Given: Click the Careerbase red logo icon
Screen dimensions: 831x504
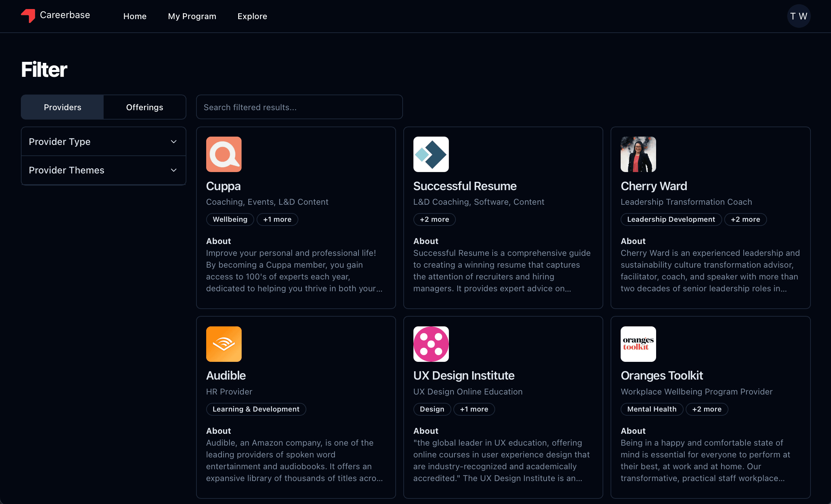Looking at the screenshot, I should pyautogui.click(x=28, y=16).
